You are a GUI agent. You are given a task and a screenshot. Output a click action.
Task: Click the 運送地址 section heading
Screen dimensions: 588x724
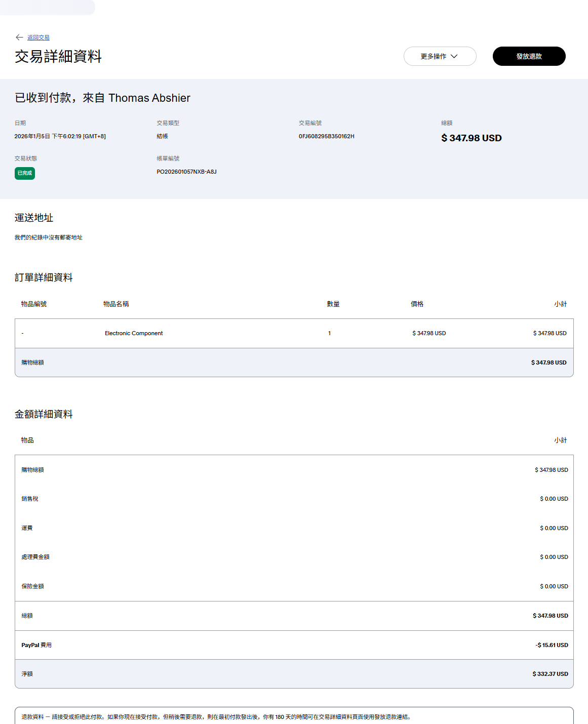coord(34,218)
